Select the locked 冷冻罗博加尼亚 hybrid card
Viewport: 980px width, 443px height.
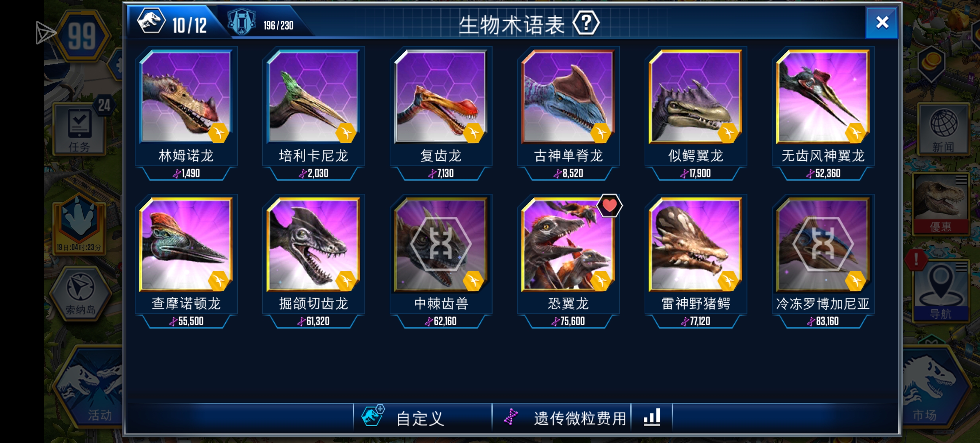(823, 262)
